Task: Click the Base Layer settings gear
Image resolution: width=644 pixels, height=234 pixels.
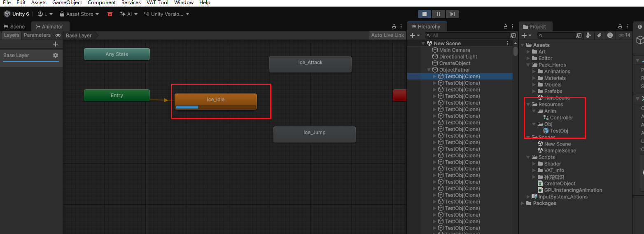Action: coord(56,55)
